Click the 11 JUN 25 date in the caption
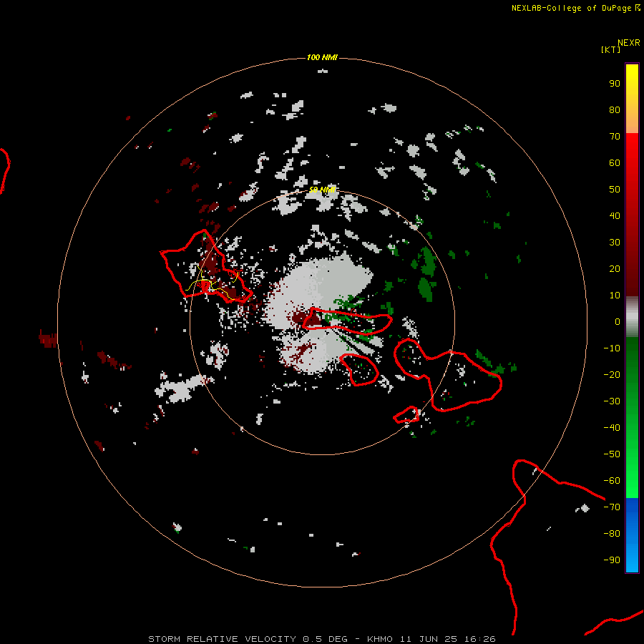The height and width of the screenshot is (644, 644). click(429, 639)
